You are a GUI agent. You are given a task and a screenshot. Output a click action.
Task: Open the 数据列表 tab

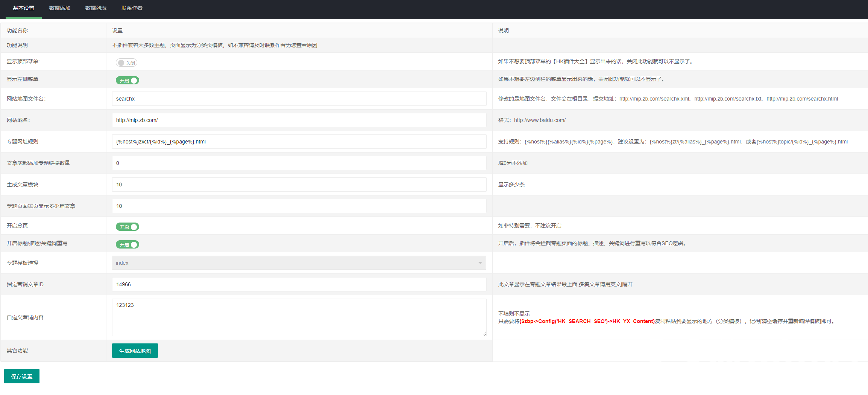tap(96, 8)
